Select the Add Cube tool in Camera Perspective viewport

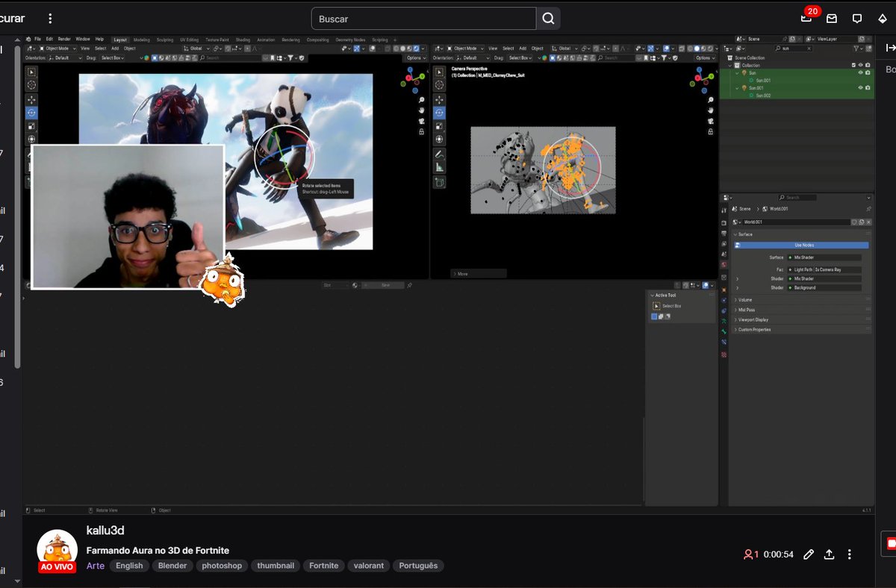[x=439, y=182]
